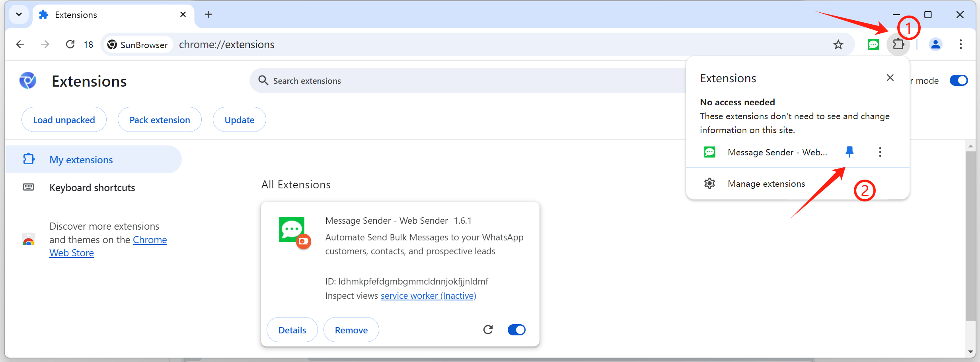Expand the tab search dropdown arrow

point(19,15)
